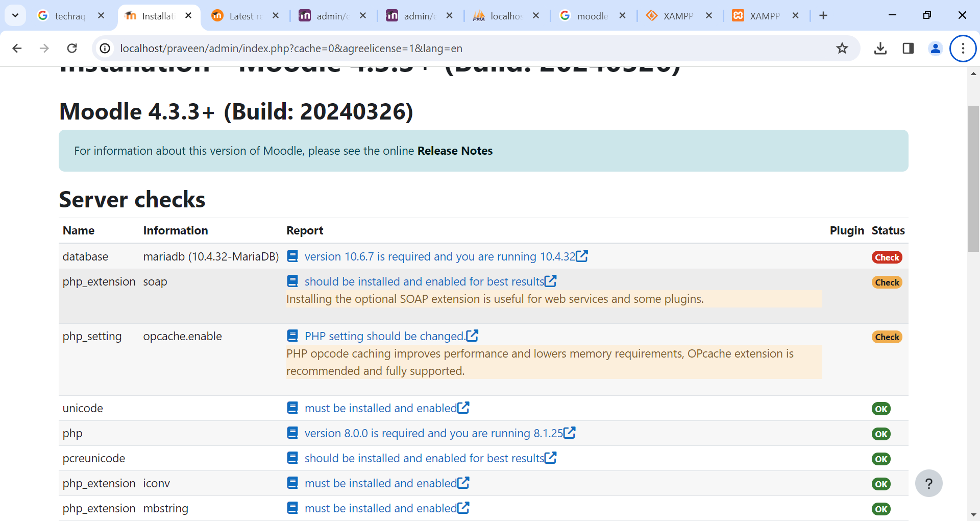Click the Check badge for soap extension

click(887, 282)
